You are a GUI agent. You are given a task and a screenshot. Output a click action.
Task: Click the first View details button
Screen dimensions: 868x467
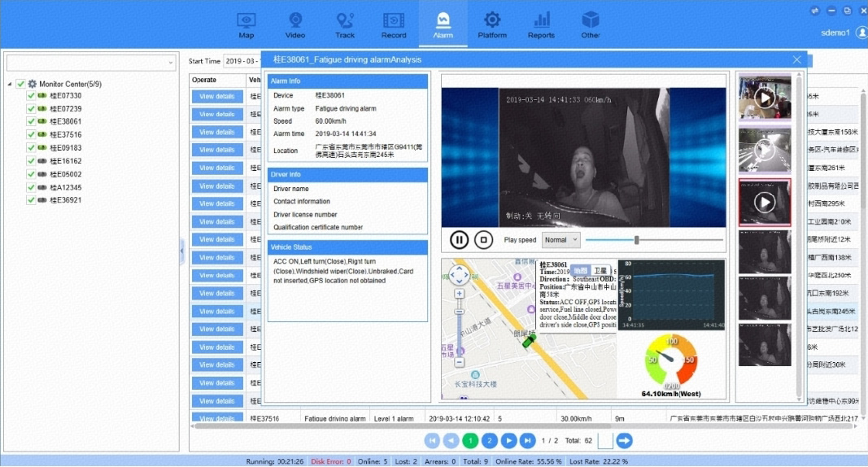point(217,96)
